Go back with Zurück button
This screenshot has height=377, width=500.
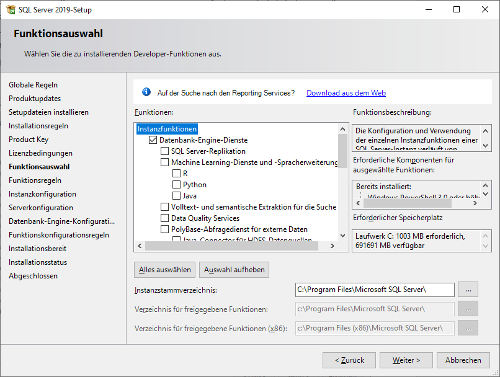[x=349, y=360]
